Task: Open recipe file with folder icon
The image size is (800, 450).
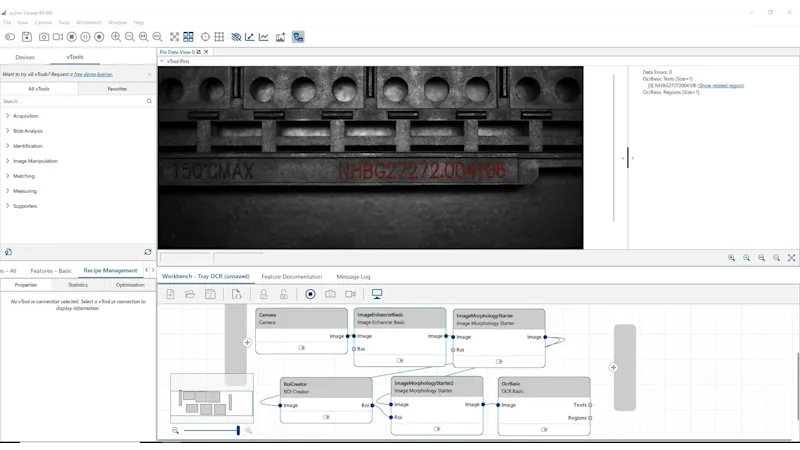Action: tap(190, 294)
